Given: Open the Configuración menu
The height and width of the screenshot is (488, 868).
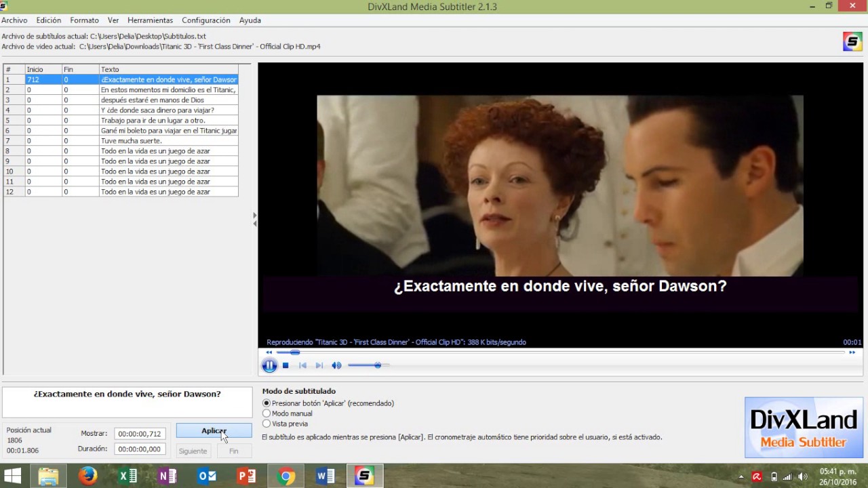Looking at the screenshot, I should point(206,20).
